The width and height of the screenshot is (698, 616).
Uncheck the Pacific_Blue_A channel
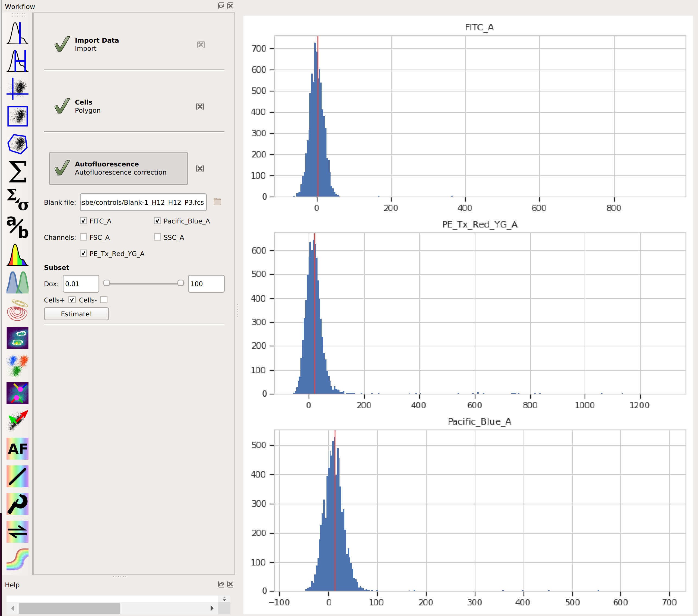click(x=157, y=221)
